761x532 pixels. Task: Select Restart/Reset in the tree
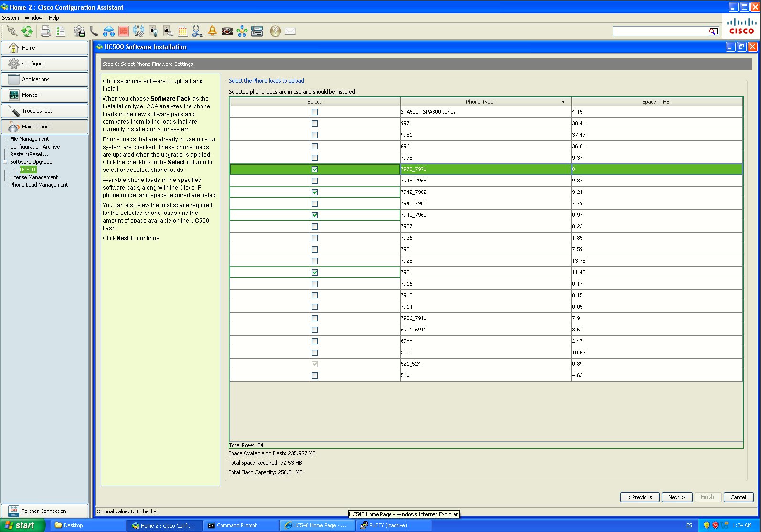point(29,154)
